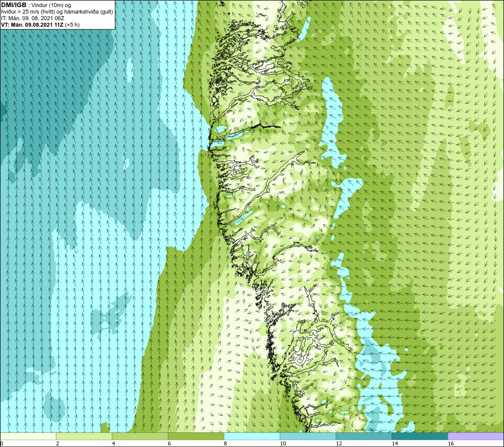Click the legend scale label '10'
504x447 pixels.
pos(283,444)
